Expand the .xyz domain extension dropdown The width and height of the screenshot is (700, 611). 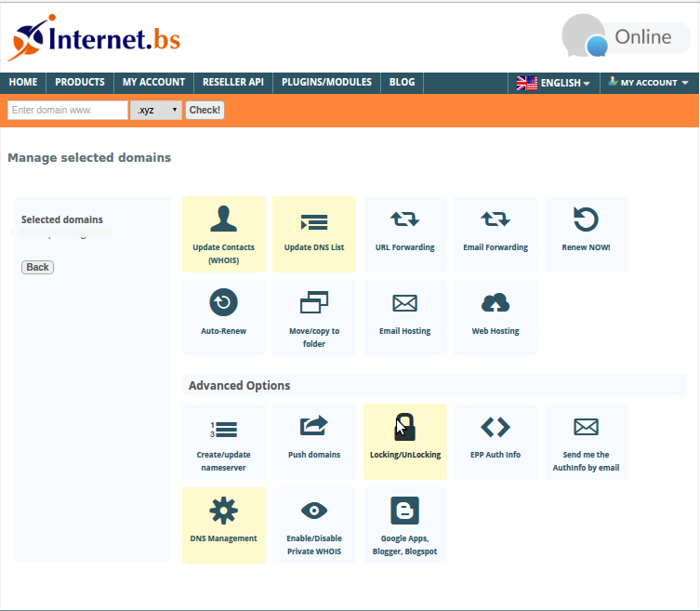point(156,110)
